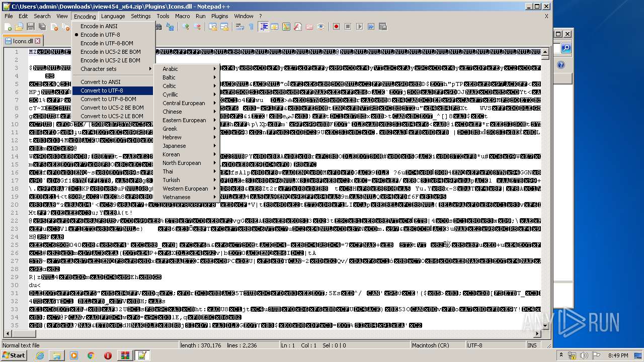Select Encode in UCS-2 LE BOM option
644x362 pixels.
tap(113, 60)
